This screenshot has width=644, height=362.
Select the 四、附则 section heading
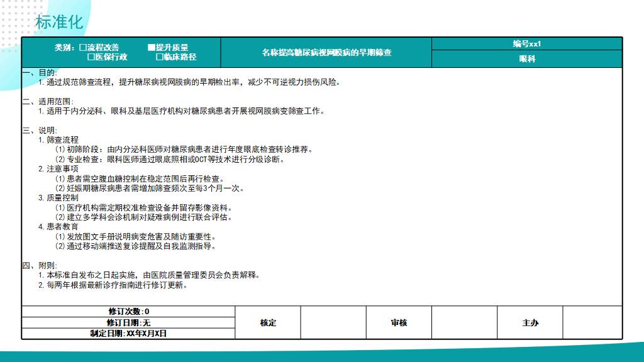click(39, 266)
